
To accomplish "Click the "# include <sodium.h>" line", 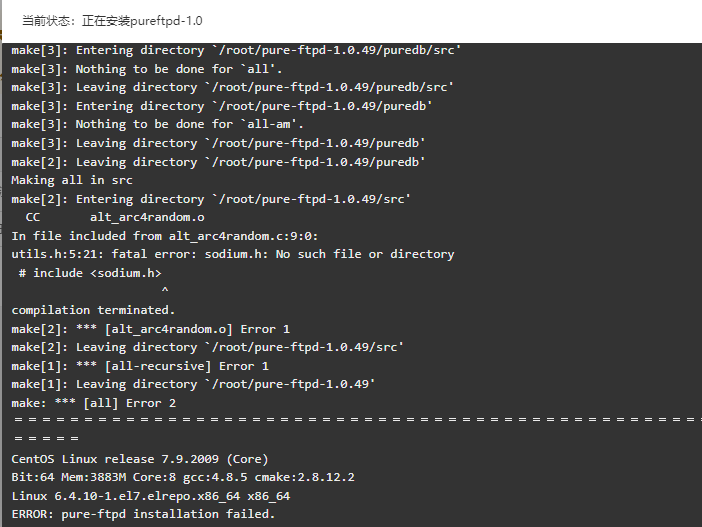I will [x=89, y=273].
